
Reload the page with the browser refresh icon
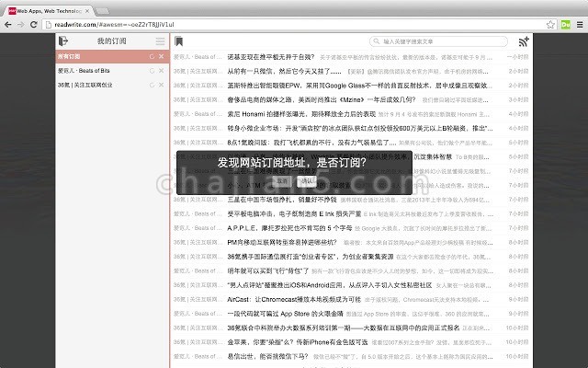(33, 25)
